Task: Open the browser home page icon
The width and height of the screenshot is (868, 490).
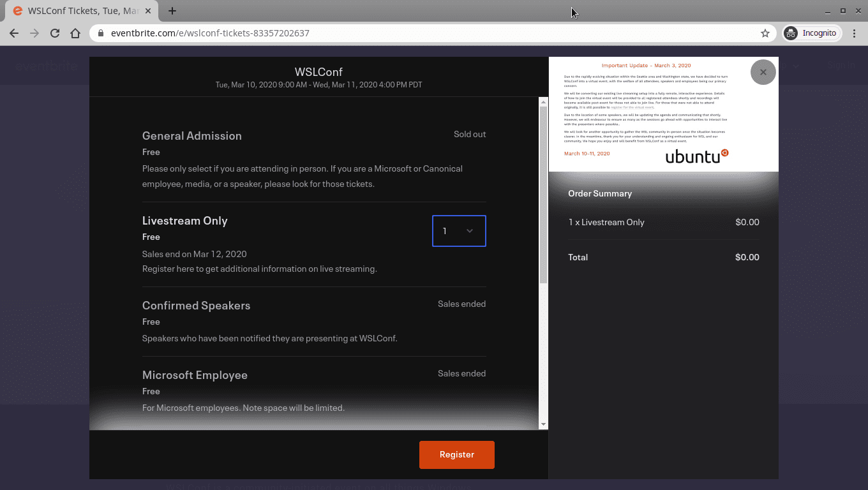Action: point(75,33)
